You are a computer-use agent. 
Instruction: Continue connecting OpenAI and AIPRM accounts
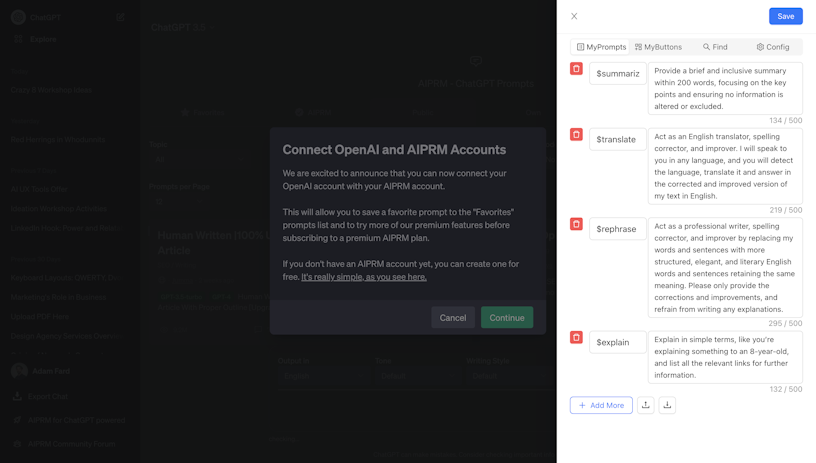click(x=507, y=317)
